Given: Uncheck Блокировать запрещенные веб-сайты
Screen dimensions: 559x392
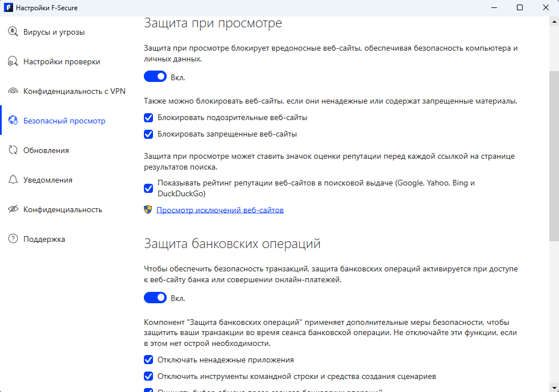Looking at the screenshot, I should click(x=148, y=134).
